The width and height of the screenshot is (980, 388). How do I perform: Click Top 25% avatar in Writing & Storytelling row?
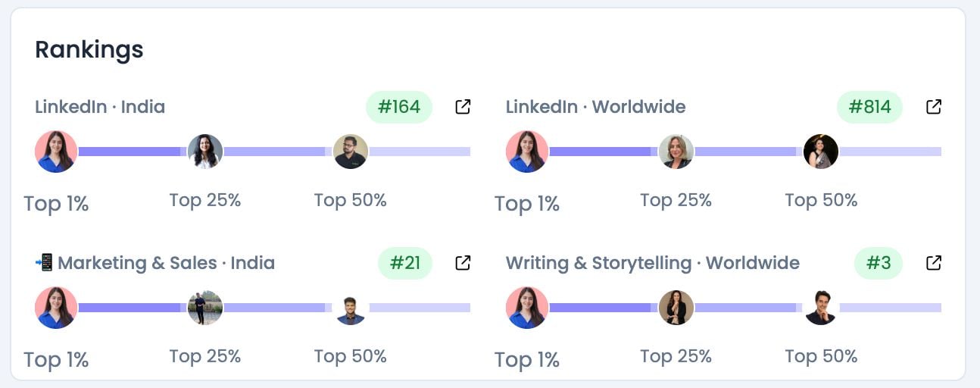pyautogui.click(x=676, y=308)
